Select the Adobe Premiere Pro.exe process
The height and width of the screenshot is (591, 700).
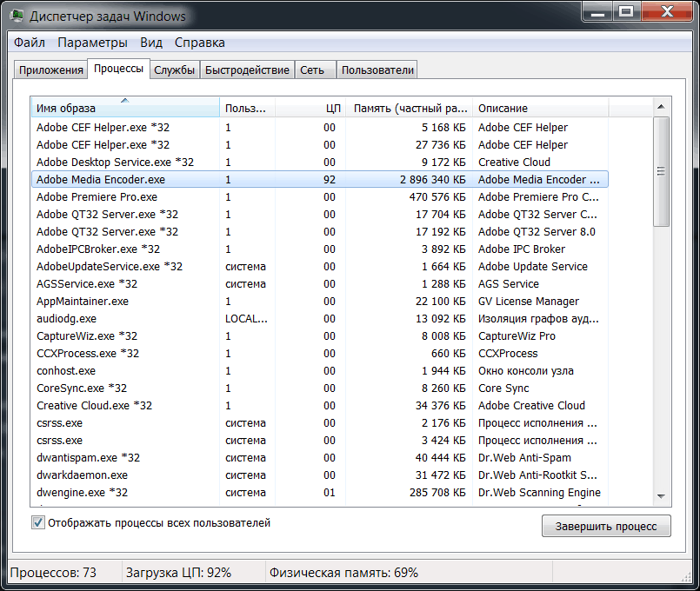[320, 196]
